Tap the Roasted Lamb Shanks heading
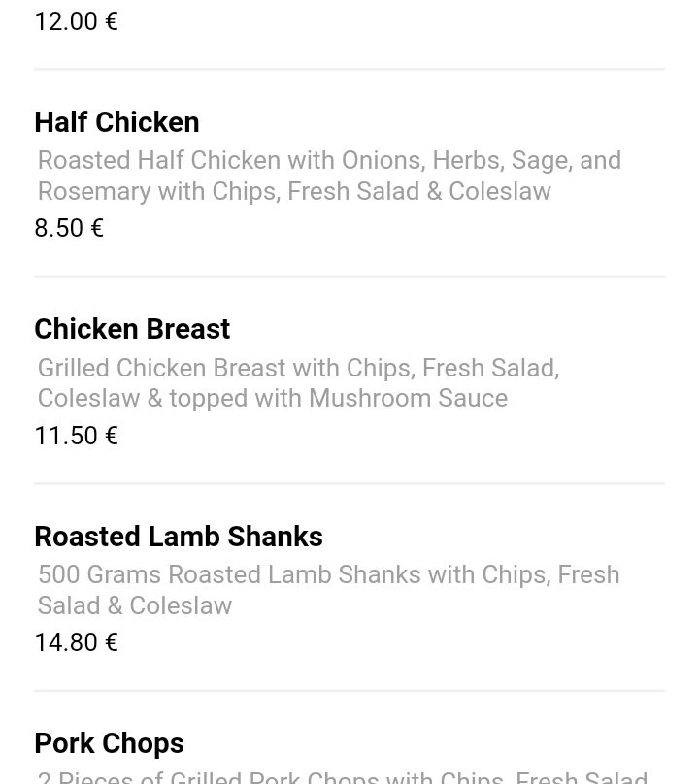The width and height of the screenshot is (699, 784). click(179, 537)
